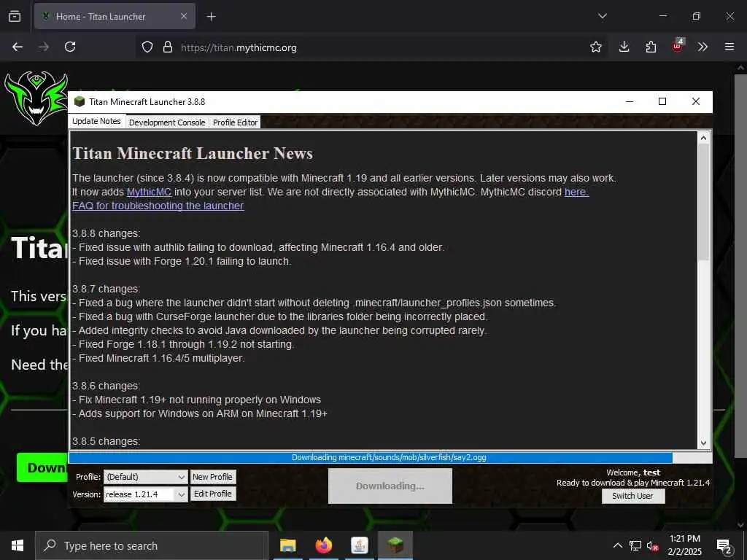The image size is (747, 560).
Task: Open Firefox downloads panel
Action: 624,47
